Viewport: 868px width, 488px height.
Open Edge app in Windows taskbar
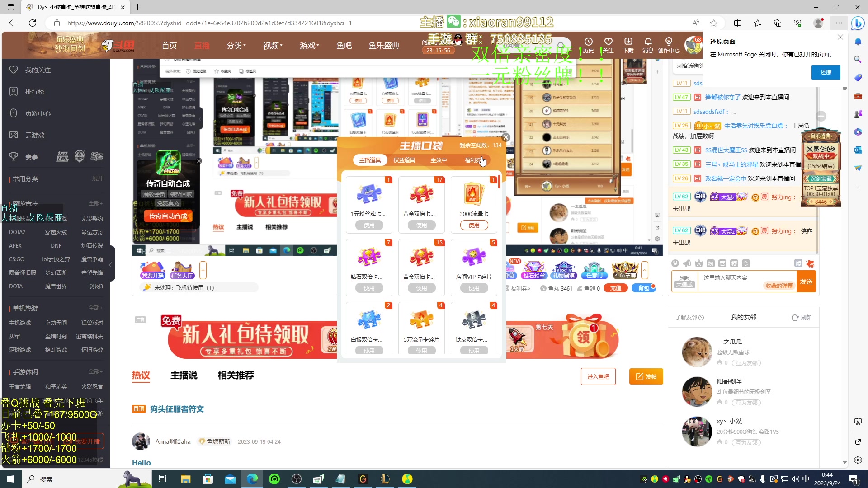click(252, 479)
